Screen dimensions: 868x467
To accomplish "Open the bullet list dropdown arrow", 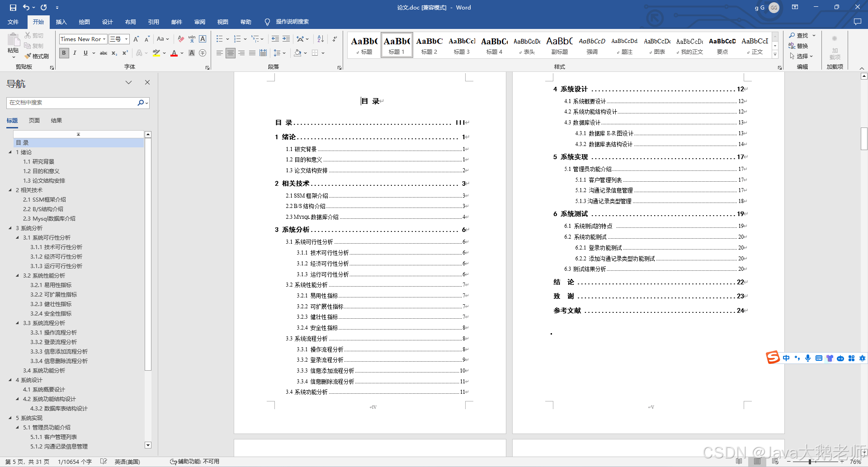I will [227, 39].
